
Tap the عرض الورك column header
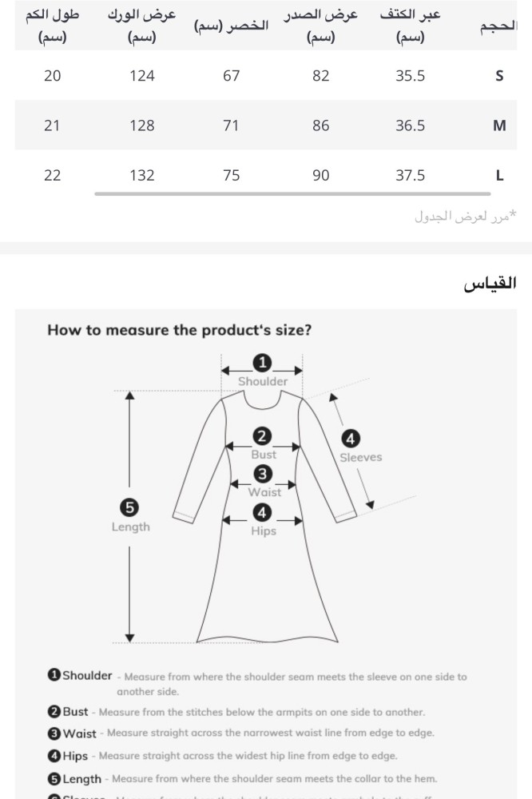click(x=142, y=26)
